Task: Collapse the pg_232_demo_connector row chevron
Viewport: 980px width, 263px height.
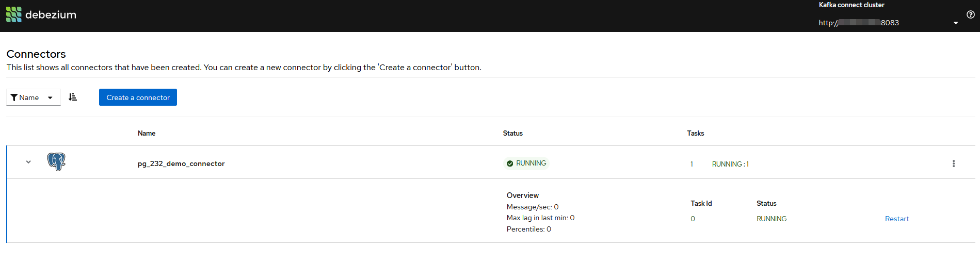Action: click(x=28, y=162)
